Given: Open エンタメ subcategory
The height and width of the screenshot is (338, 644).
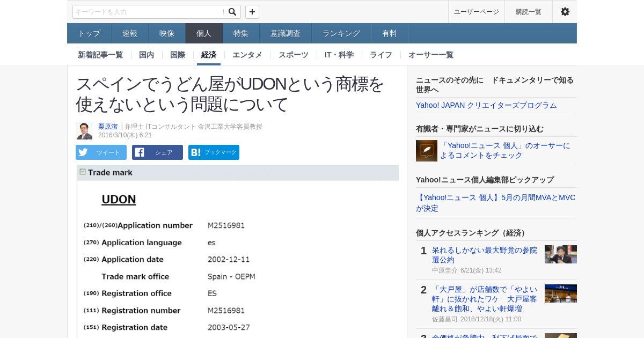Looking at the screenshot, I should click(247, 55).
